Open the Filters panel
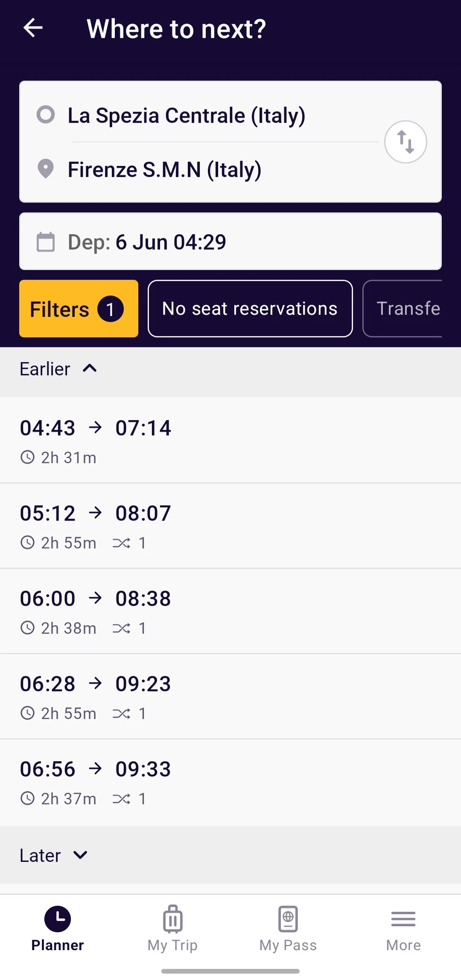 [x=79, y=309]
